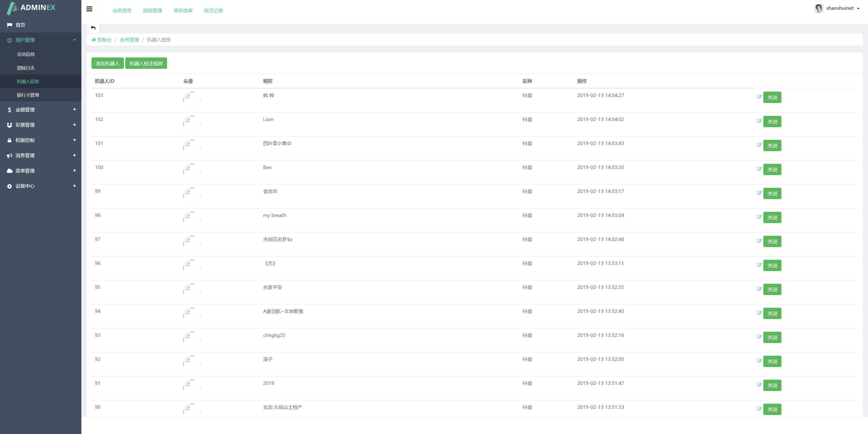Select 银行卡管理 in sidebar submenu
Image resolution: width=868 pixels, height=434 pixels.
pyautogui.click(x=28, y=95)
